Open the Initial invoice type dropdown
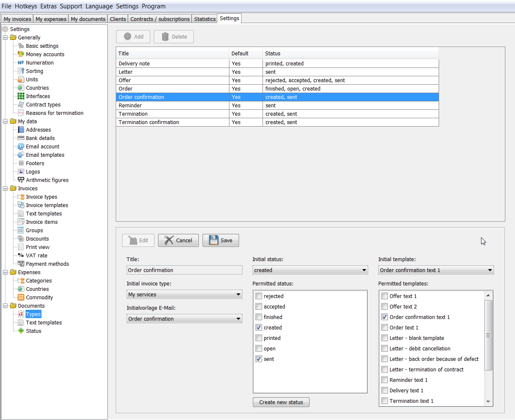The height and width of the screenshot is (420, 515). coord(184,295)
